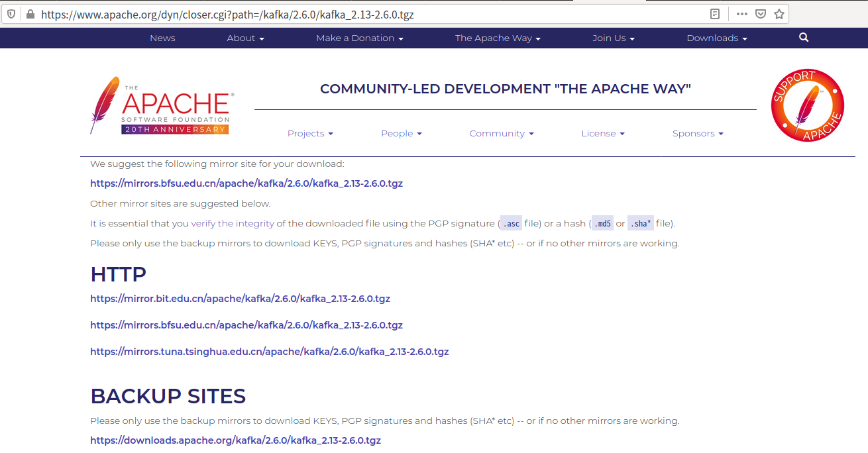Click the '.asc' code label
This screenshot has height=453, width=868.
coord(511,223)
